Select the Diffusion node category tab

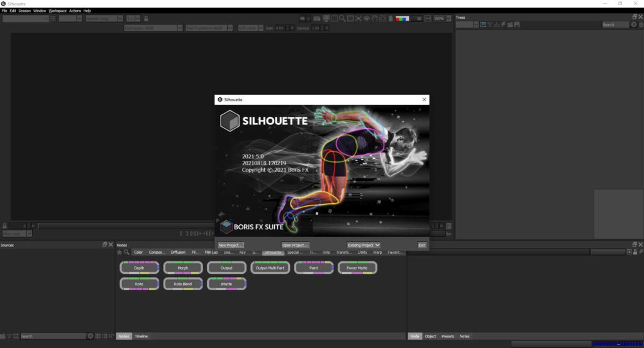click(x=178, y=253)
